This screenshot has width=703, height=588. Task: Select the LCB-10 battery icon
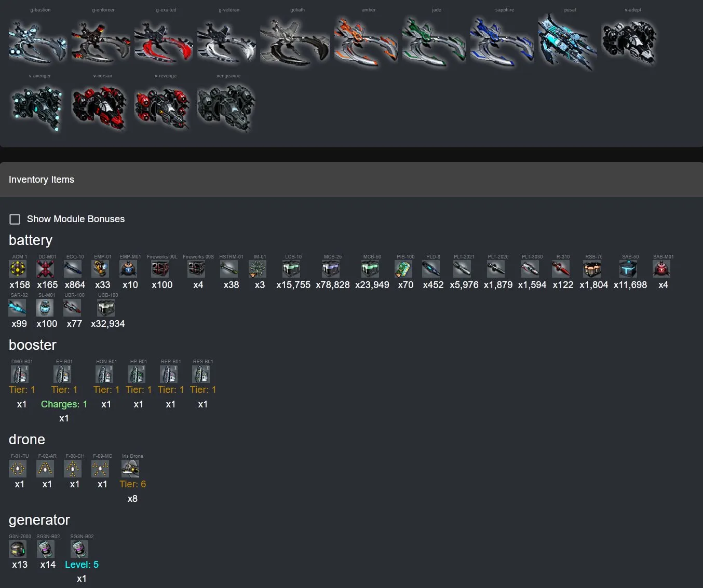(291, 269)
